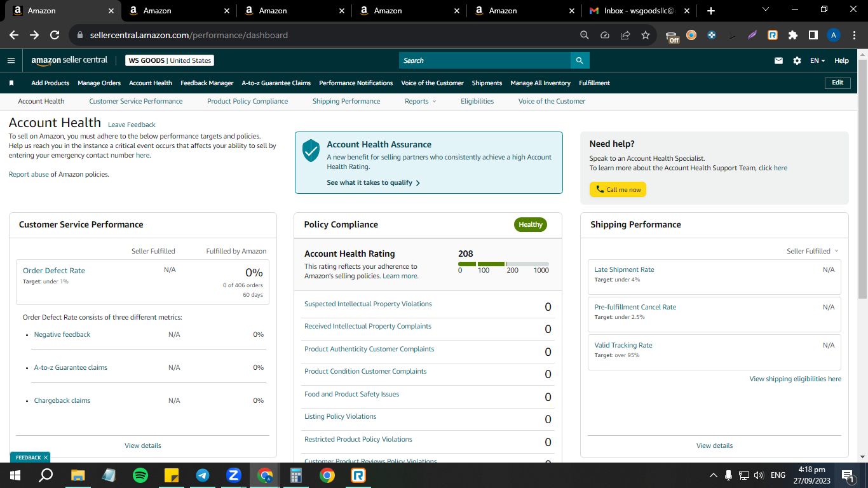
Task: Click View details in Shipping Performance
Action: coord(714,445)
